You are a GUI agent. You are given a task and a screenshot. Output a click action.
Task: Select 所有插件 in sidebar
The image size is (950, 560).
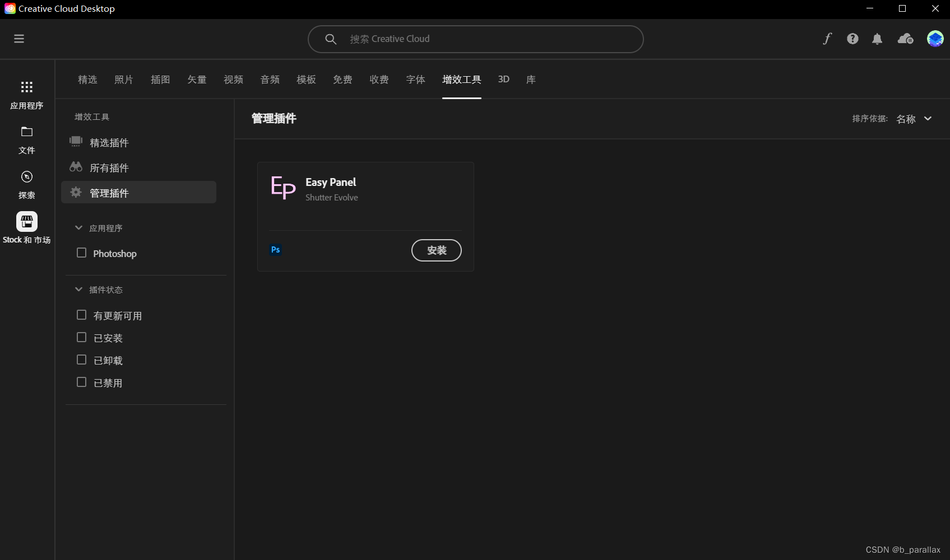click(139, 168)
